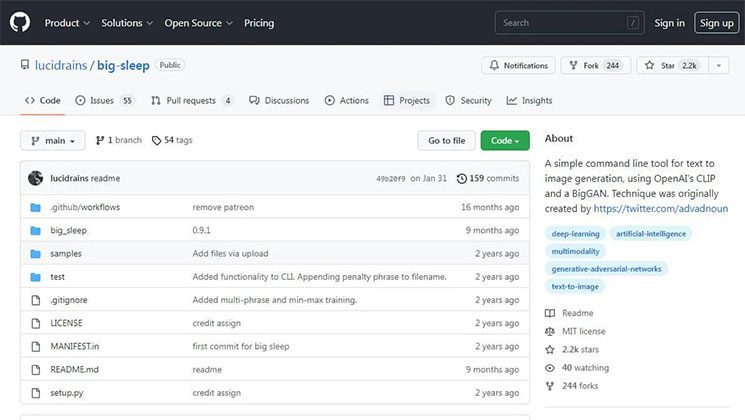Open the latest commit message readme
The image size is (745, 420).
click(105, 178)
